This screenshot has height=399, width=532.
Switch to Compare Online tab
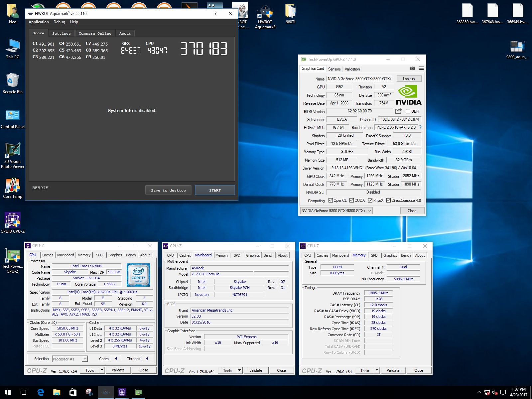pos(95,33)
